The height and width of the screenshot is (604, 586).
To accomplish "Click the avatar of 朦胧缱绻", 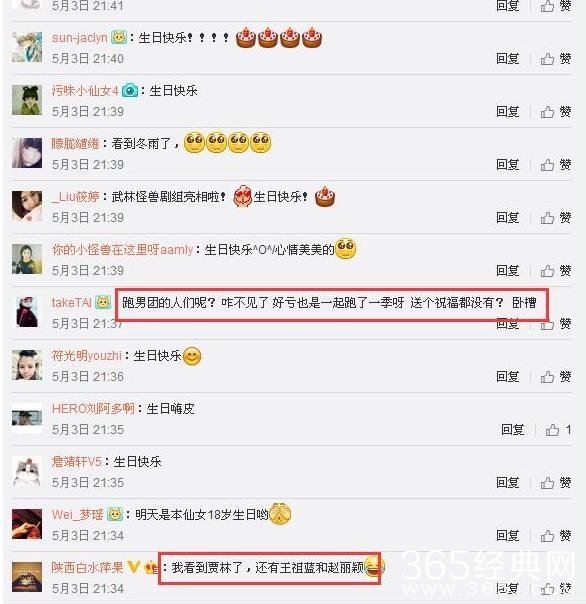I will pyautogui.click(x=27, y=153).
